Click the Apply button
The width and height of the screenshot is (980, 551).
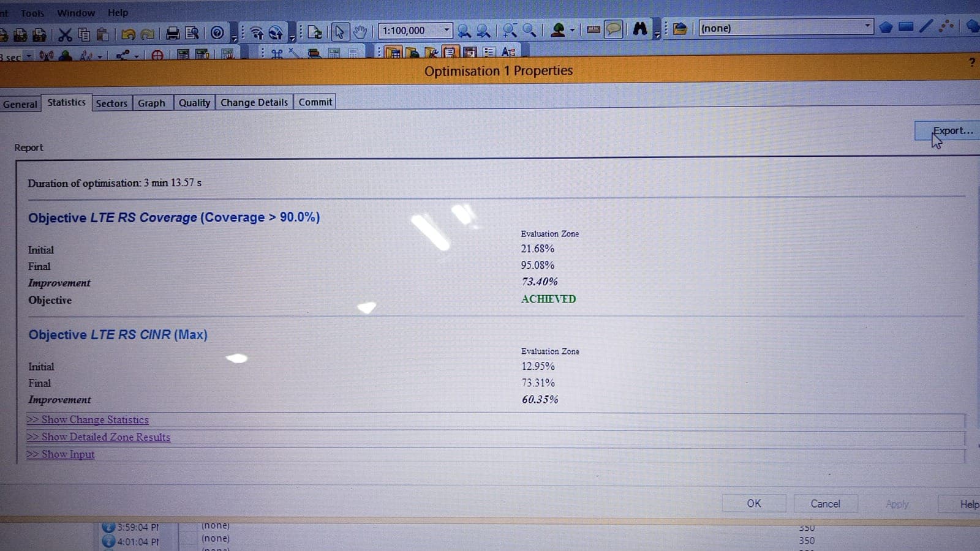coord(897,504)
